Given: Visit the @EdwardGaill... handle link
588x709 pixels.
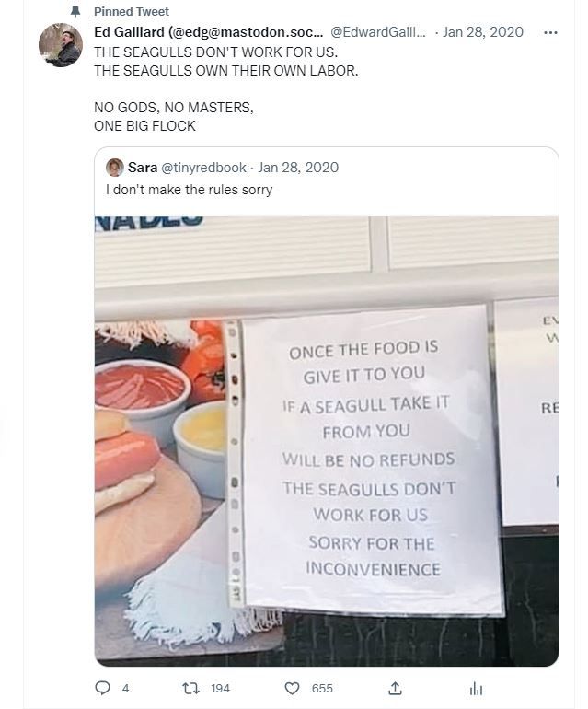Looking at the screenshot, I should pos(378,32).
